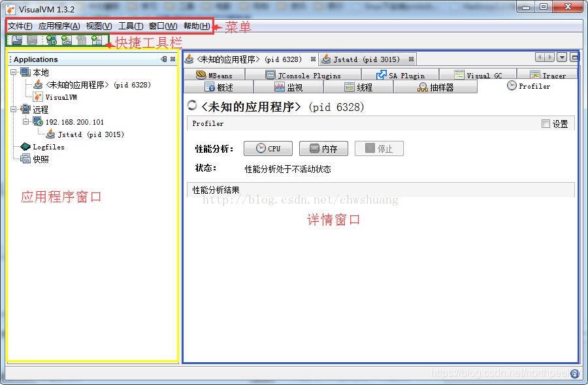Open the 帮助(H) menu
The image size is (588, 385).
197,26
